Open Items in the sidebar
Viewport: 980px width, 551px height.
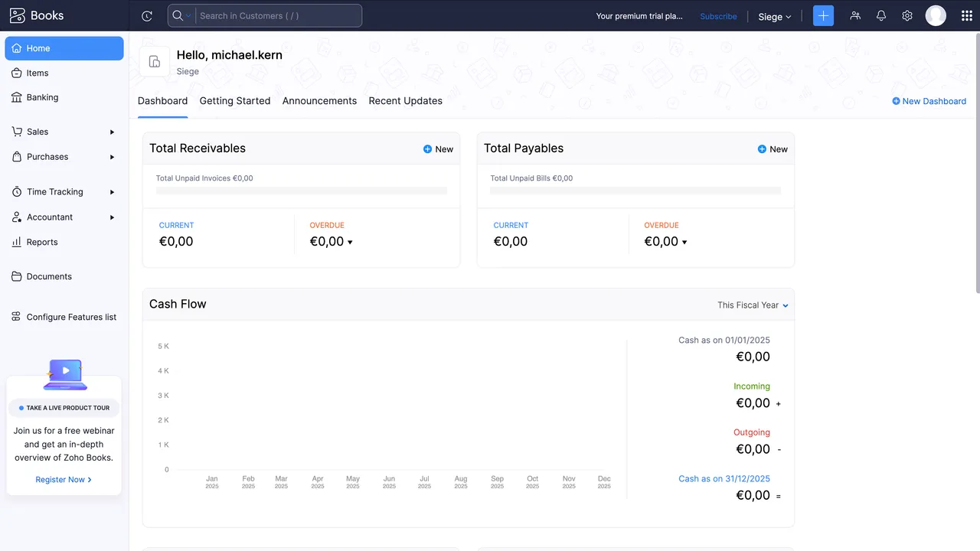64,73
